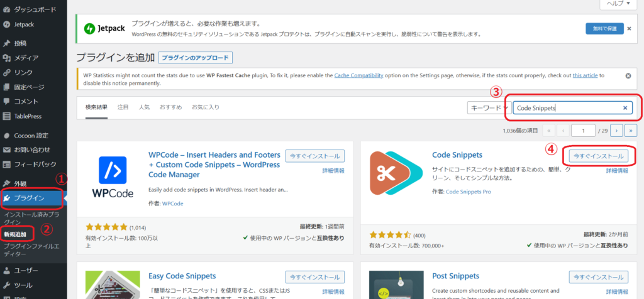The image size is (644, 299).
Task: Click the Cocoon 設定 circle icon
Action: coord(6,135)
